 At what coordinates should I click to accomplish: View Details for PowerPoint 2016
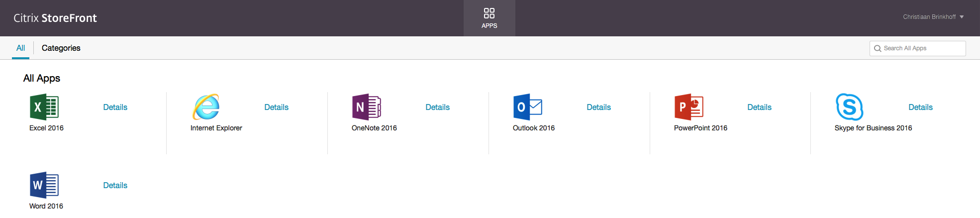[x=759, y=108]
